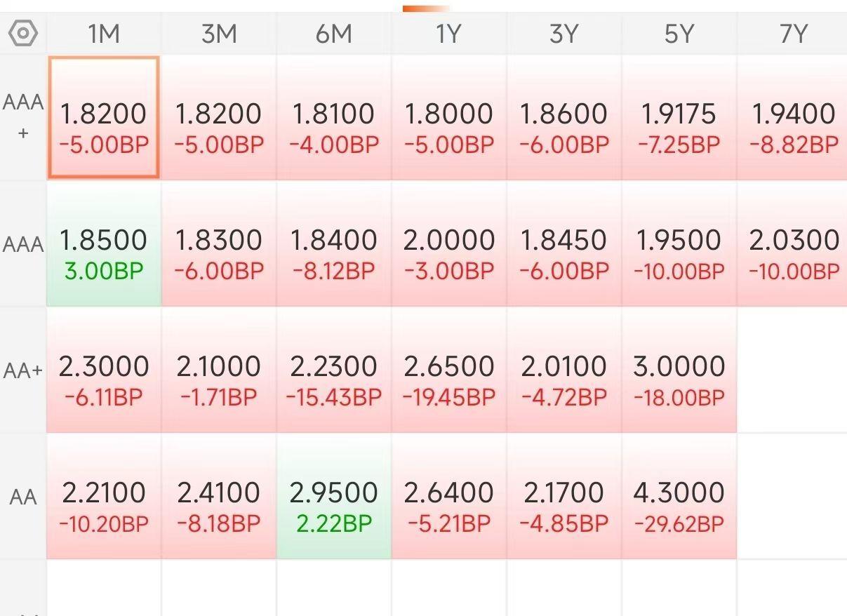Image resolution: width=847 pixels, height=616 pixels.
Task: Select the green AA 6M cell 2.9500
Action: [334, 497]
